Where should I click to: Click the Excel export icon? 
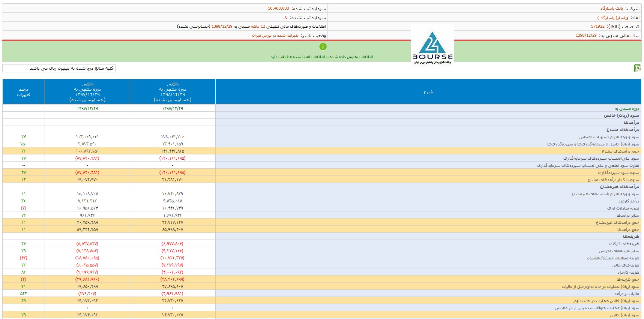pyautogui.click(x=637, y=68)
